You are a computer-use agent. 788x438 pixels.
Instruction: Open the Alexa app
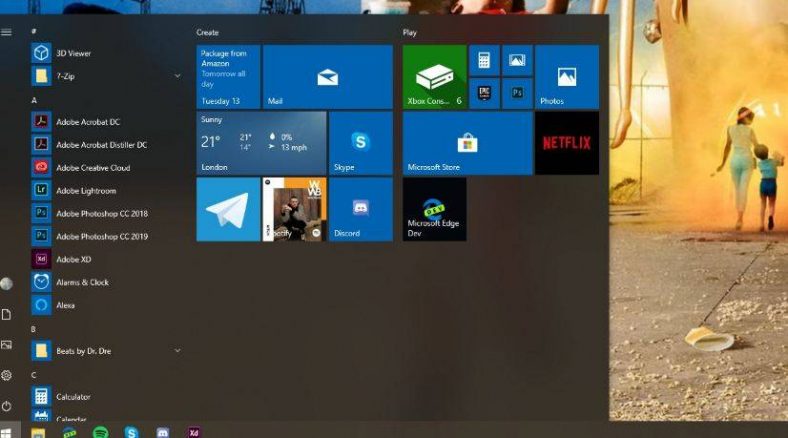pos(106,305)
